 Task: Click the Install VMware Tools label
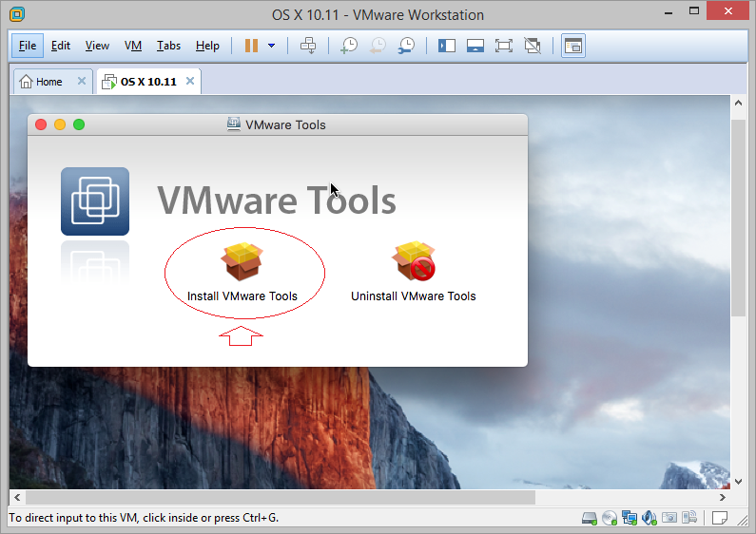point(242,296)
